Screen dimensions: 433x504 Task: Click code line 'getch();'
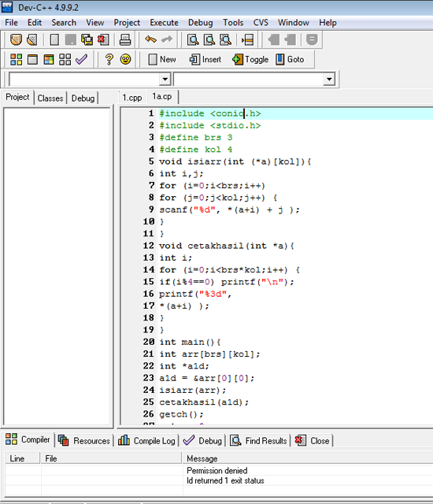[181, 414]
